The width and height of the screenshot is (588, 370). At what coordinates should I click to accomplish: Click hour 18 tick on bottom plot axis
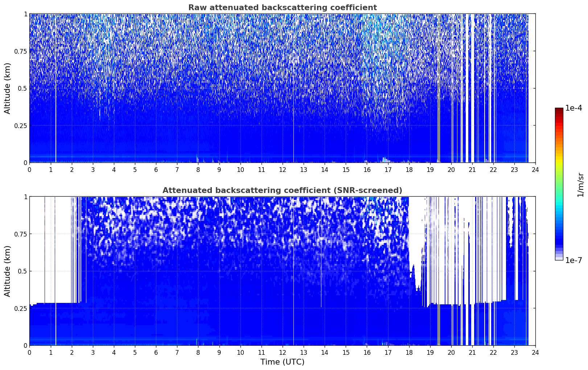click(x=409, y=352)
